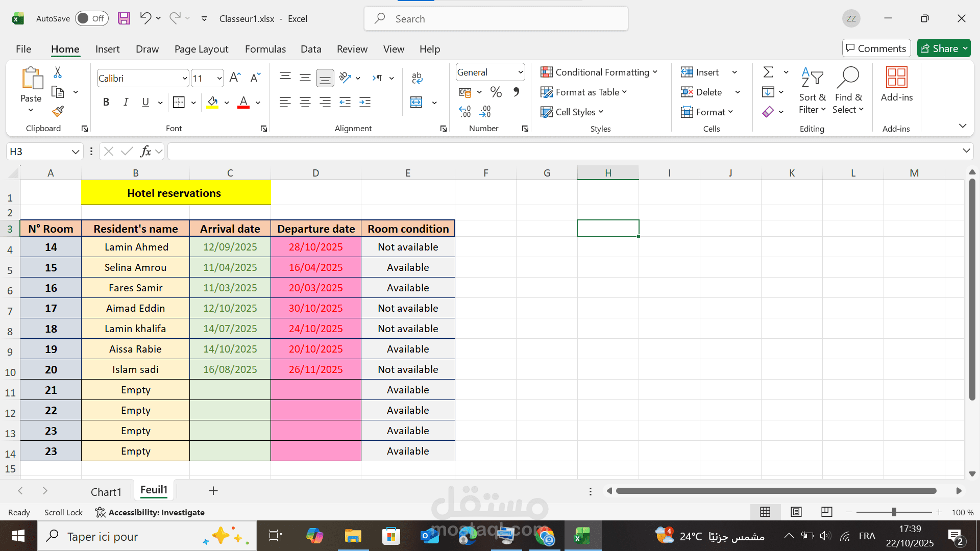Click the Merge & Center icon
Screen dimensions: 980x551
[416, 102]
